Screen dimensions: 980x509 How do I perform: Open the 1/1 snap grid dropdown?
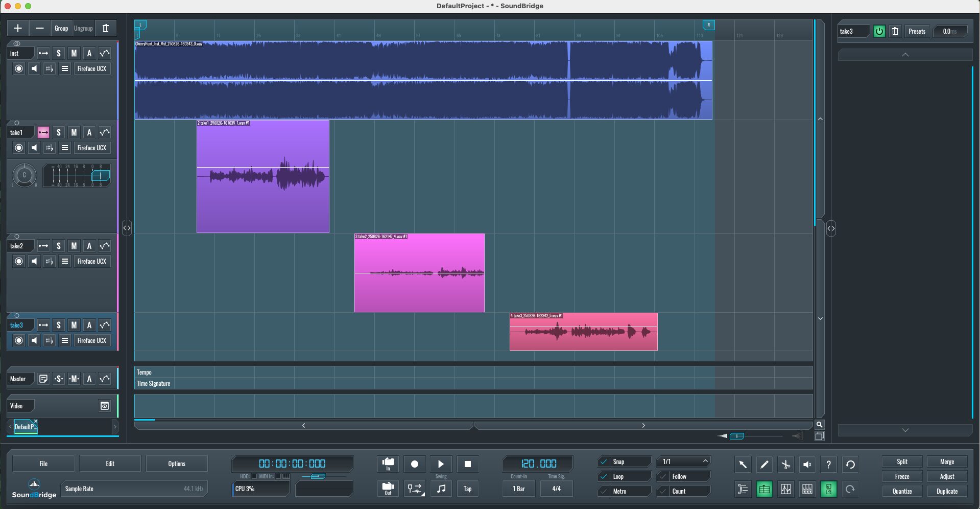point(684,461)
